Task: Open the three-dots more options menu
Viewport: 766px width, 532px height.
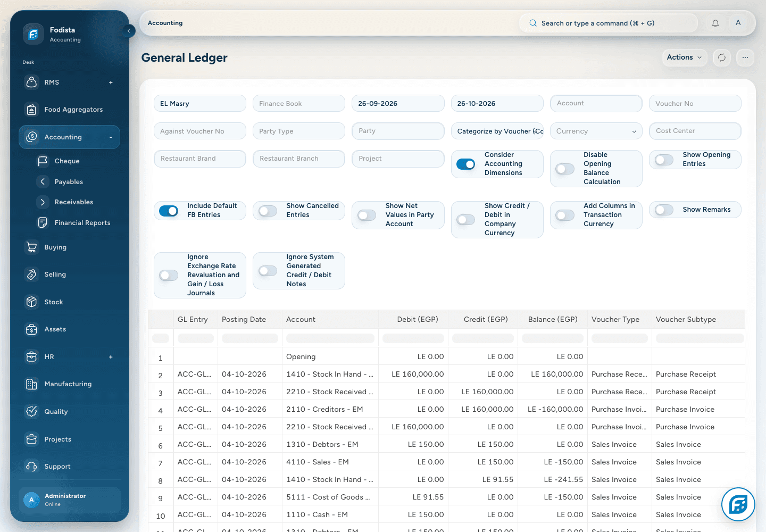Action: pos(745,57)
